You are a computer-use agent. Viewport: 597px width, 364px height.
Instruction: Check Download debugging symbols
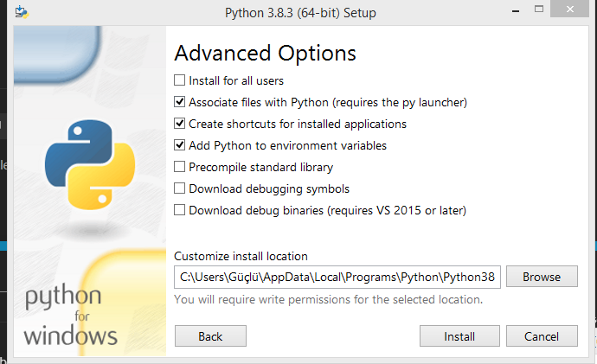coord(179,188)
